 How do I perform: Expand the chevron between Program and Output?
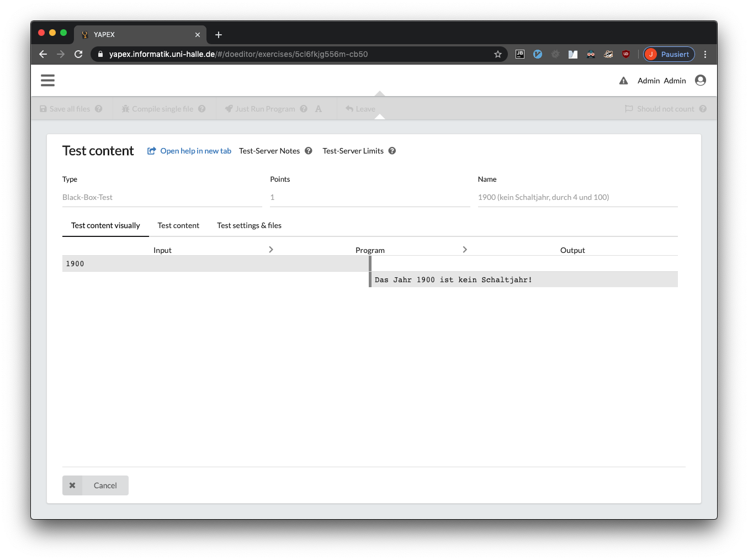(x=465, y=250)
